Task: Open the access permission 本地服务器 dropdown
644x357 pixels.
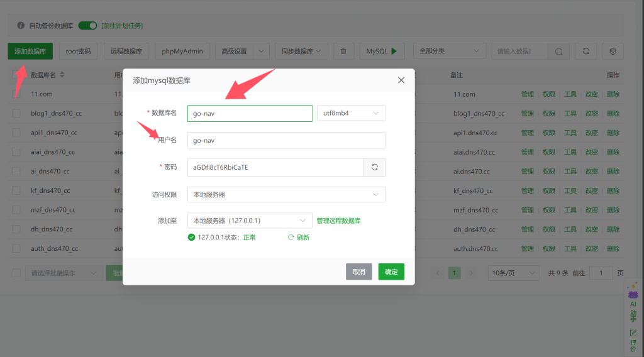Action: [286, 194]
